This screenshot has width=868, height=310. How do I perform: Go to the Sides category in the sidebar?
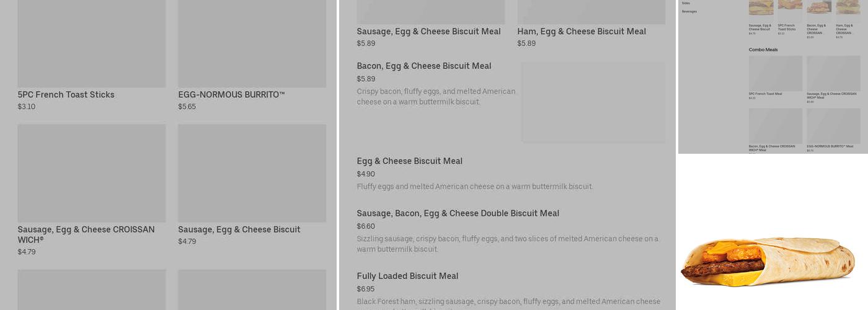[686, 3]
